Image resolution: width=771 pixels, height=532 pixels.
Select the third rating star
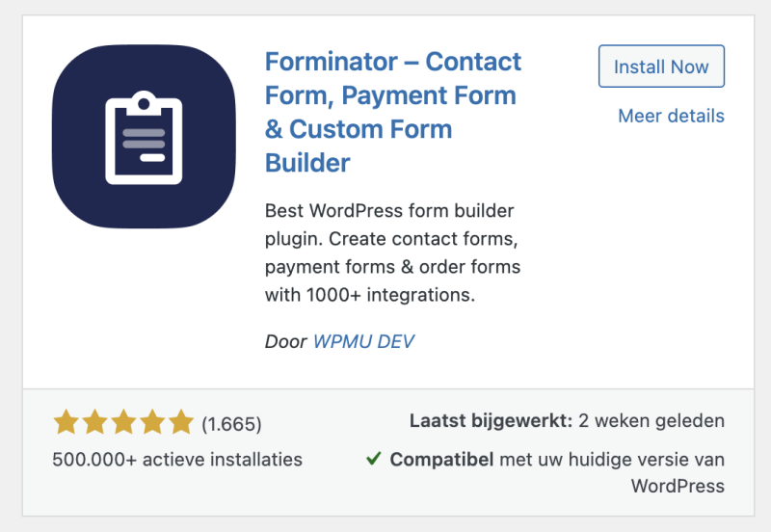123,422
